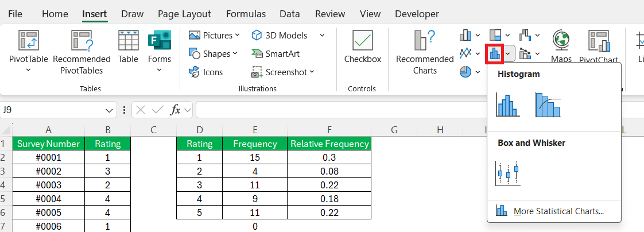Insert a Box and Whisker chart

point(509,173)
